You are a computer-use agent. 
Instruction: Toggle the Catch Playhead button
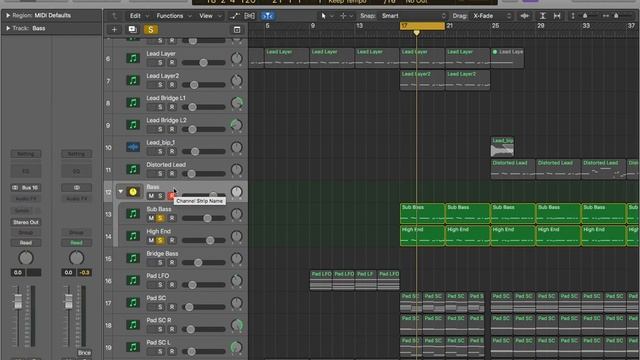(x=267, y=16)
